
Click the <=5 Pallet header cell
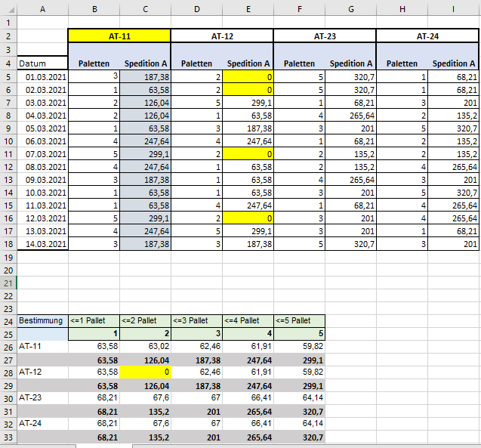pos(299,320)
